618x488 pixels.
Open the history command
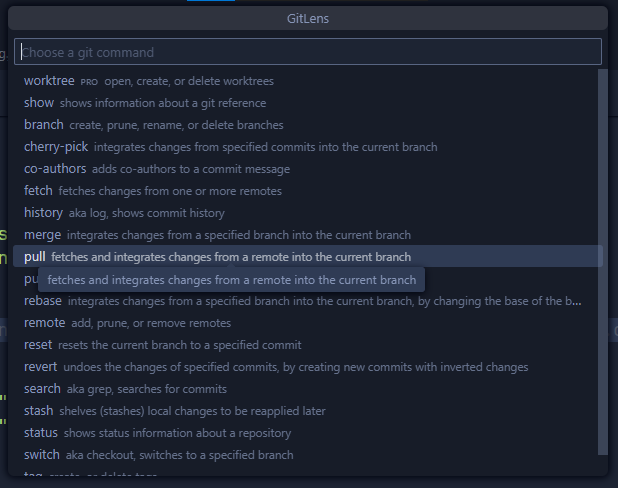point(43,213)
